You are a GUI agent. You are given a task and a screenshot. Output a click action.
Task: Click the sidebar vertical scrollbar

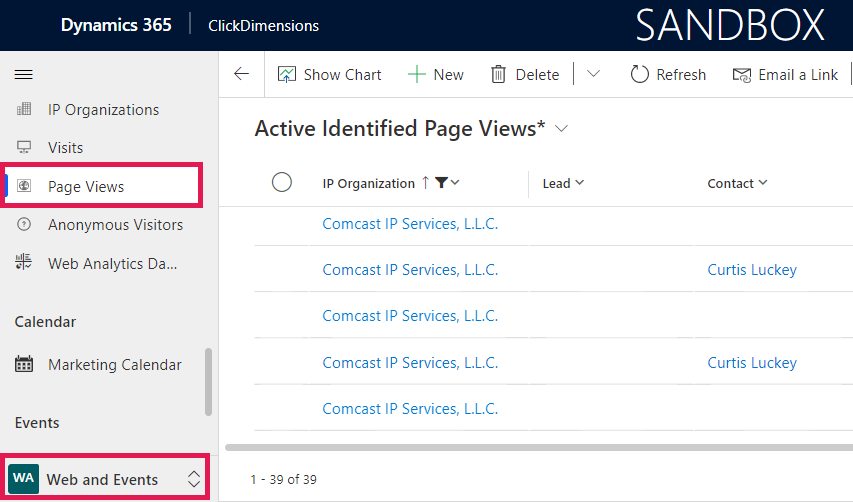[208, 382]
